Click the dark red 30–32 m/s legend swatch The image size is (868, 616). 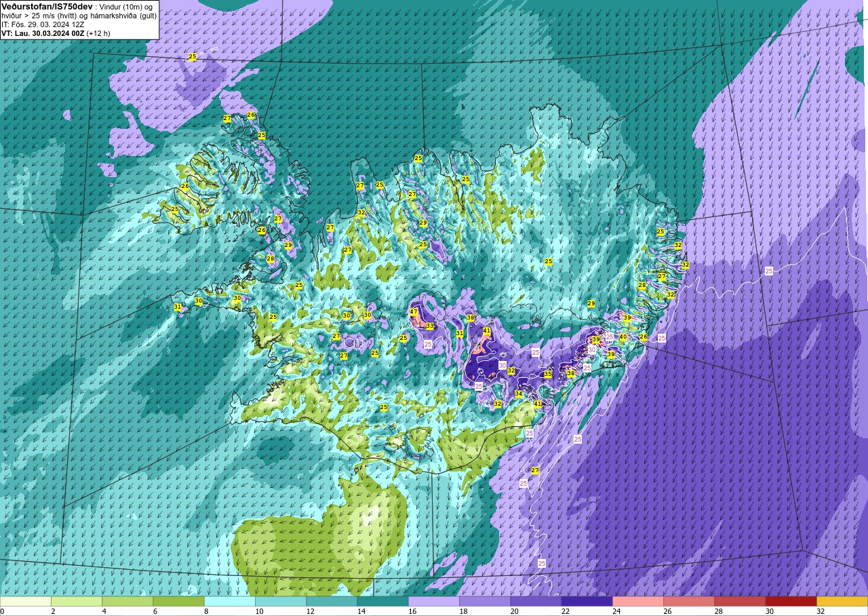(791, 601)
